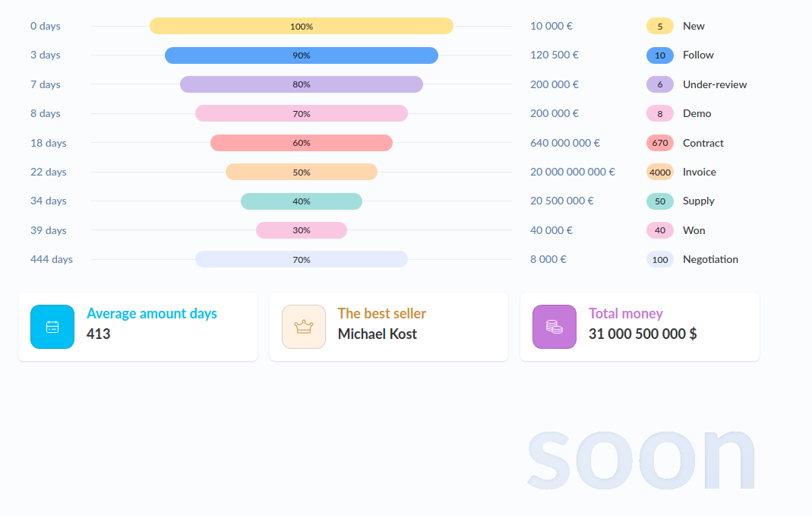Select the orange 50% funnel bar

(302, 172)
